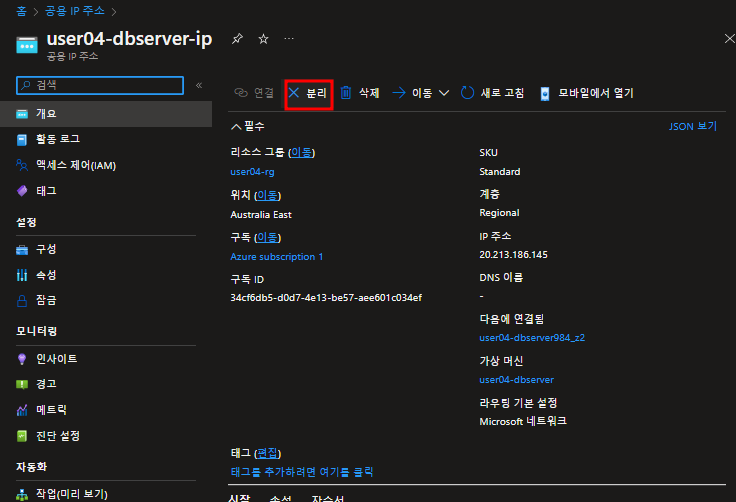Click the 경고 alert icon
The image size is (736, 502).
click(22, 385)
